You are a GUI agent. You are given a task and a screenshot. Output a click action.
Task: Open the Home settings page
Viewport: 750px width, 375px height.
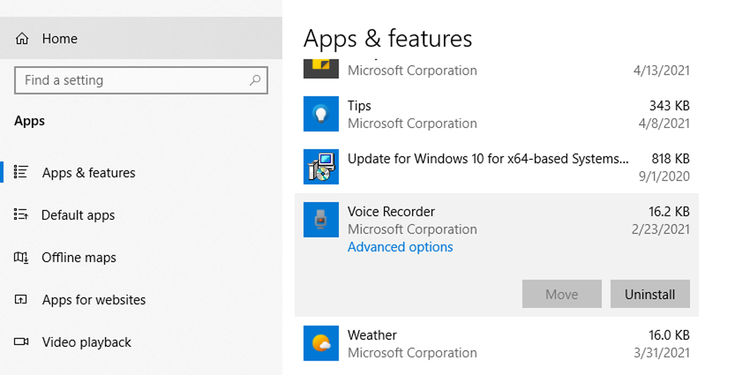click(x=141, y=38)
